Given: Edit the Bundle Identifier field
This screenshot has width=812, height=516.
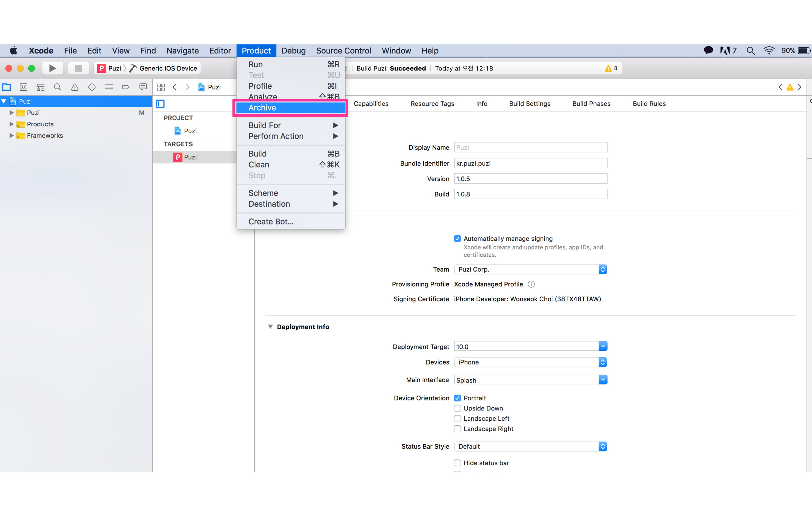Looking at the screenshot, I should pos(531,163).
